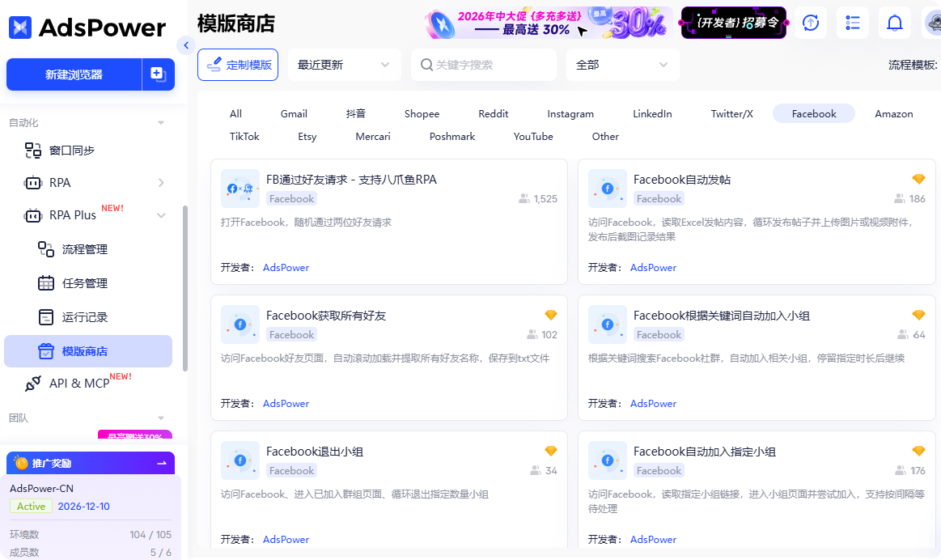This screenshot has height=560, width=941.
Task: Click the coin icon in 推广奖励
Action: click(x=21, y=463)
